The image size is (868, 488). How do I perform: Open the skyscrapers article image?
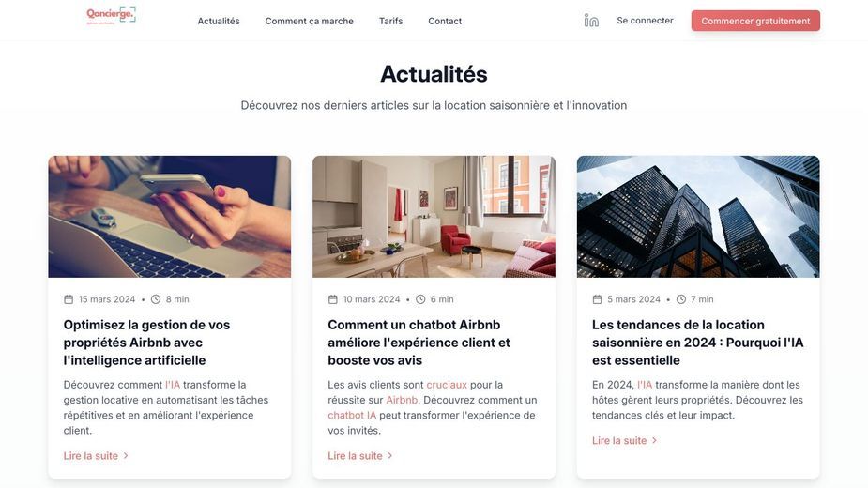coord(698,217)
